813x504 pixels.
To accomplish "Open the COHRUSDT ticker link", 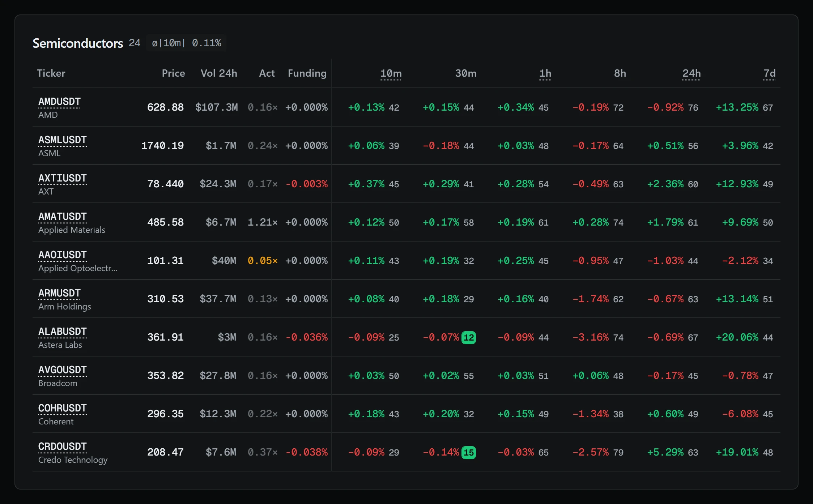I will pos(62,408).
